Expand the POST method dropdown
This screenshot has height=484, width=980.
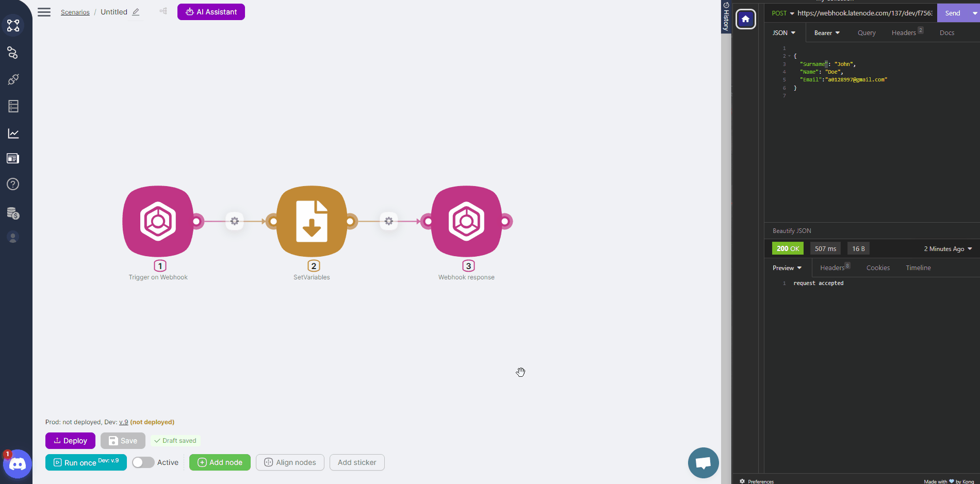click(x=782, y=13)
